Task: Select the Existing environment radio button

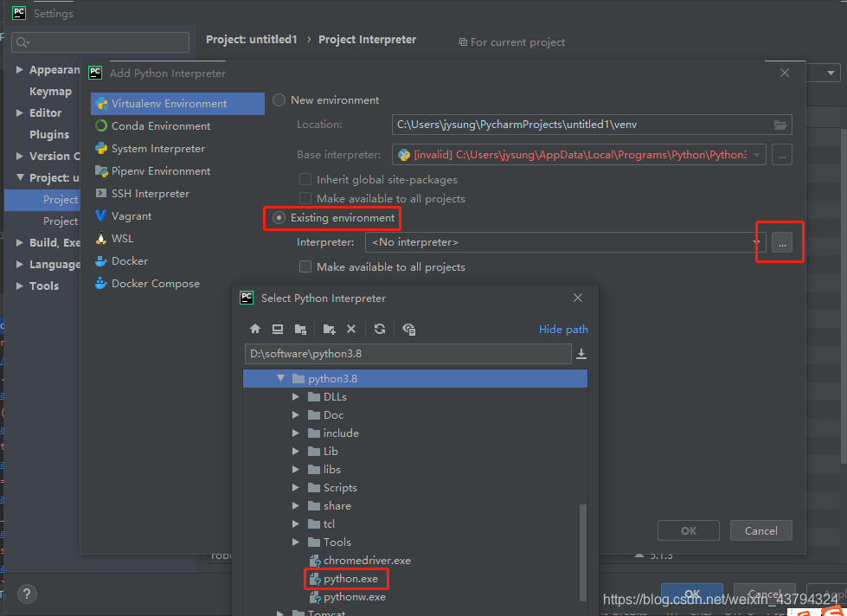Action: 279,218
